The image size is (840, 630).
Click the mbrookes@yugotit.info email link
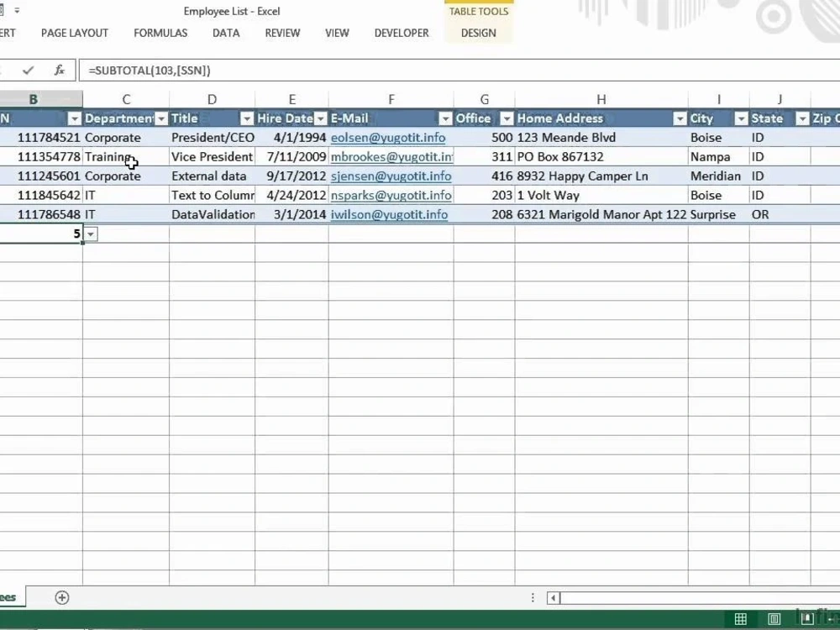click(x=391, y=157)
